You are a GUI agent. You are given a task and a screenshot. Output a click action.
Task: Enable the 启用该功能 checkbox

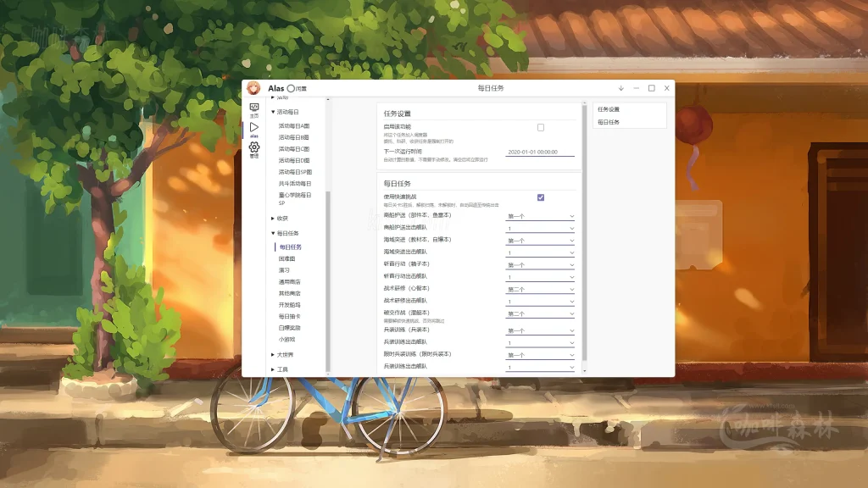(x=541, y=127)
